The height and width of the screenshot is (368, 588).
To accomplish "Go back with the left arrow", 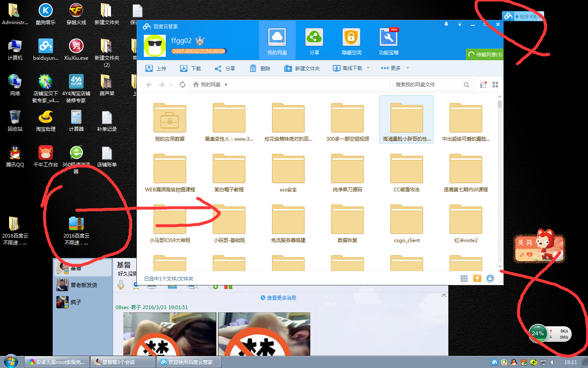I will (x=149, y=85).
